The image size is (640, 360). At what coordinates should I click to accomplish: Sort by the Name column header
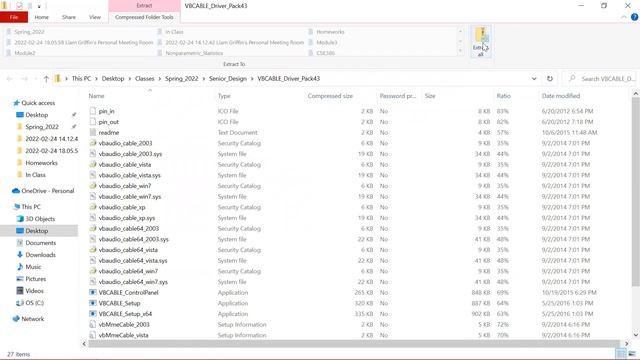[97, 96]
